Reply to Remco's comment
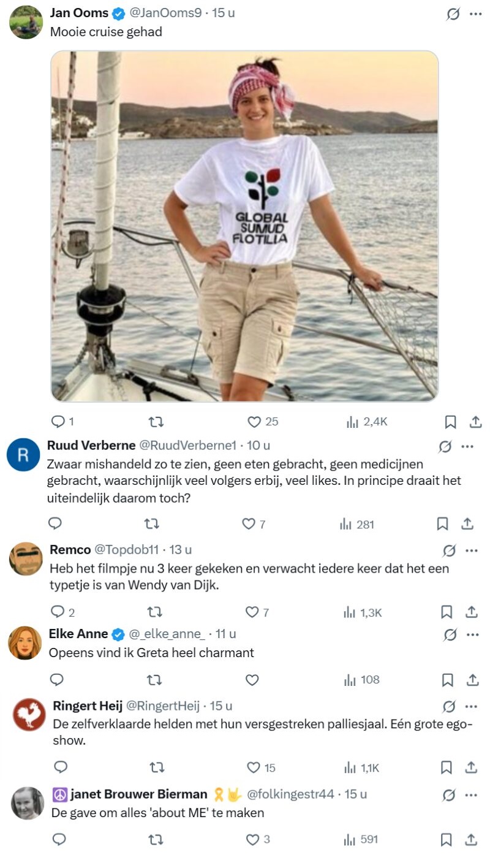Screen dimensions: 490x868 click(57, 612)
